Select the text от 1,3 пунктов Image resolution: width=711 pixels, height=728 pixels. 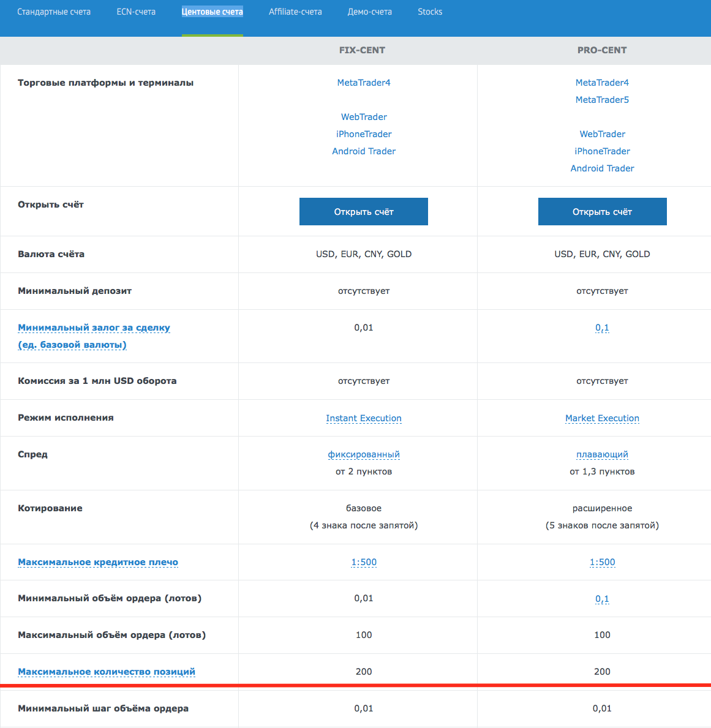603,471
